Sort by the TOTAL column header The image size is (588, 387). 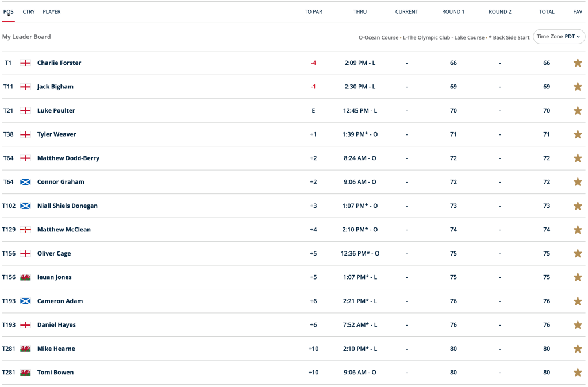[547, 12]
